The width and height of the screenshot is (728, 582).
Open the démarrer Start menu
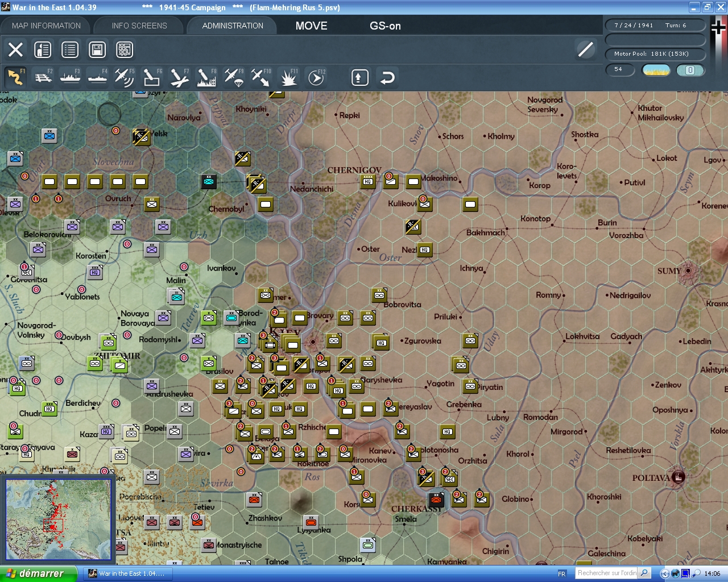tap(39, 573)
